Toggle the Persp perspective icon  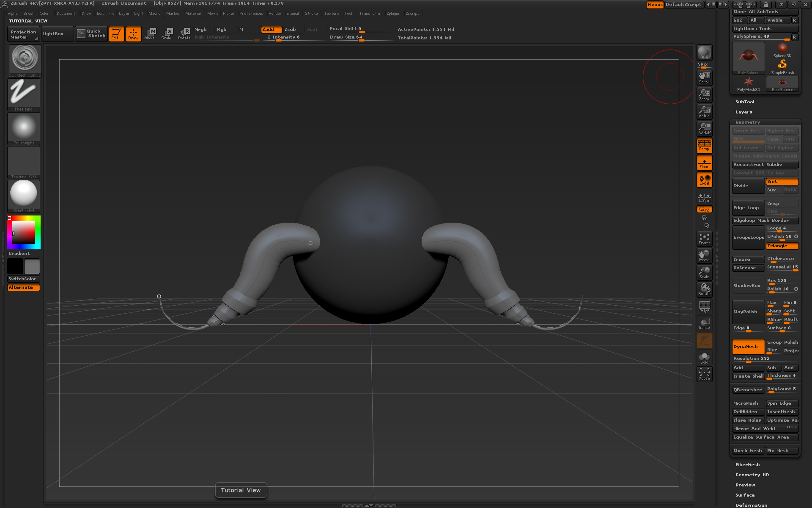(704, 146)
